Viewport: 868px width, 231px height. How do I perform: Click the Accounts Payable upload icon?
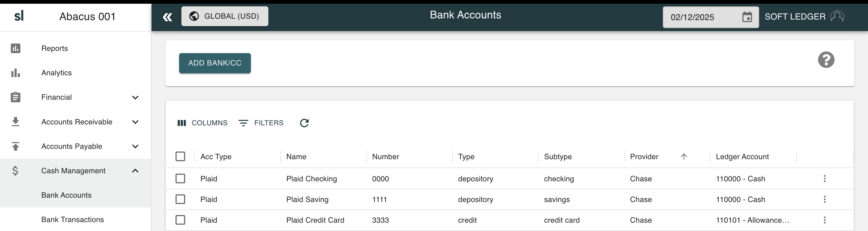pyautogui.click(x=15, y=146)
